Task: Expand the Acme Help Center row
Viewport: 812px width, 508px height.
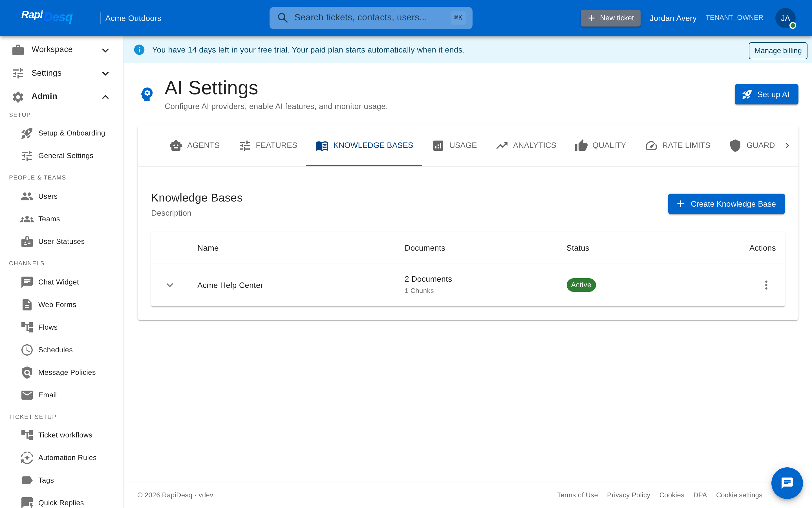Action: tap(170, 285)
